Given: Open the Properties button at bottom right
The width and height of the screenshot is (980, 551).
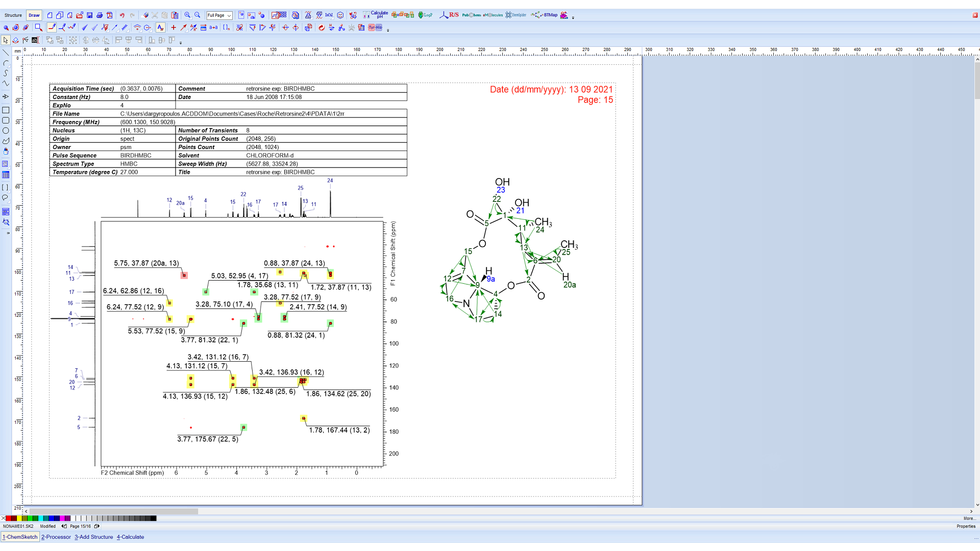Looking at the screenshot, I should (965, 526).
